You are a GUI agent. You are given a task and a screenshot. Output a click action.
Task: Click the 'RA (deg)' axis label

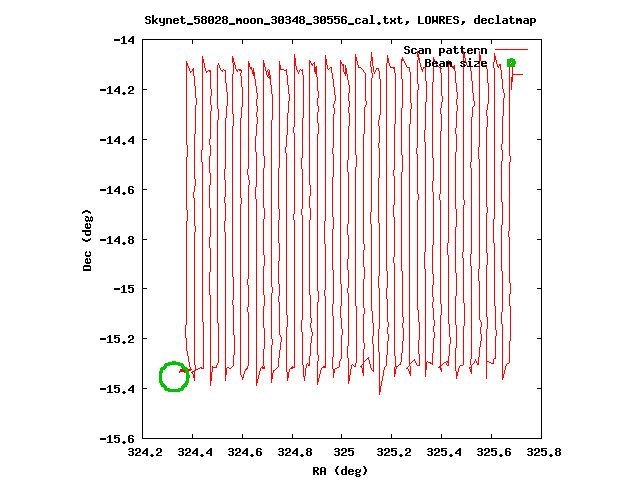tap(340, 471)
